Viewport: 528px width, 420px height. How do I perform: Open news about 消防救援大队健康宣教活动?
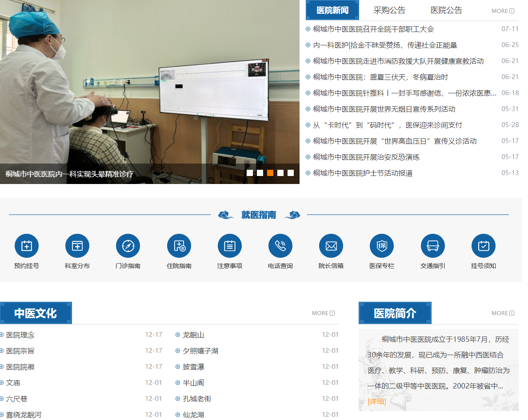point(398,61)
